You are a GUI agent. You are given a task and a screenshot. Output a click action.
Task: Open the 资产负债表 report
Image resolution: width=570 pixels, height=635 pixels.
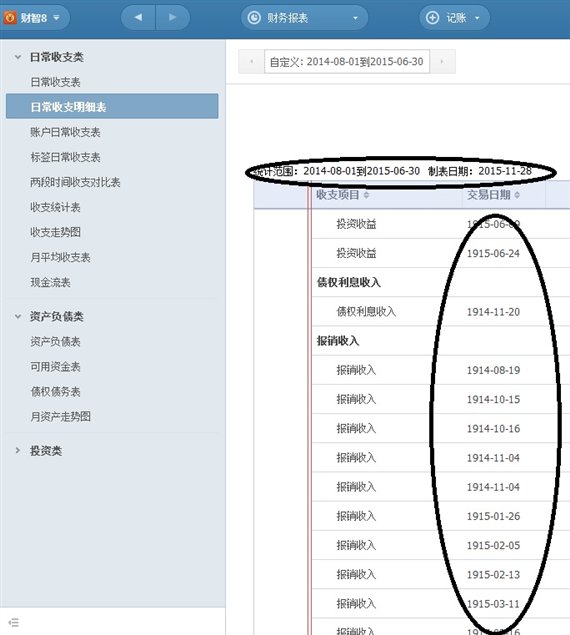coord(56,342)
